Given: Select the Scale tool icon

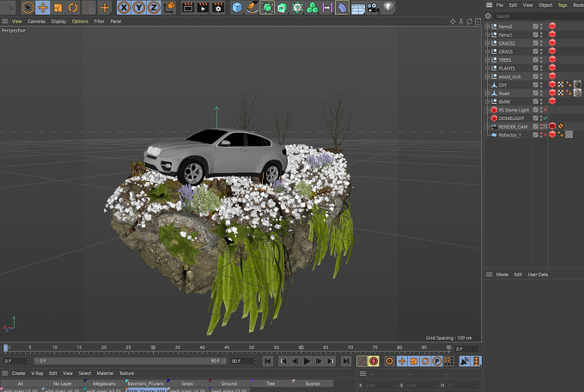Looking at the screenshot, I should 58,8.
